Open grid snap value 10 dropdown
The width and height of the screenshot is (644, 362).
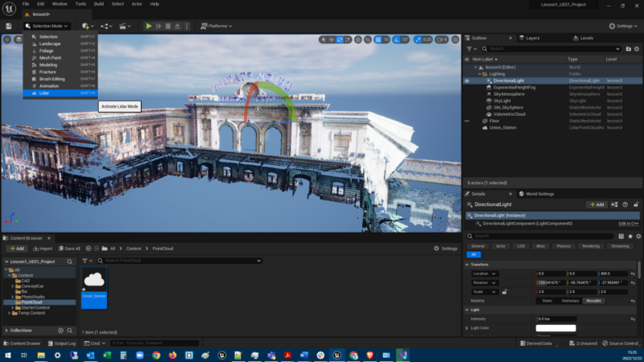coord(386,39)
